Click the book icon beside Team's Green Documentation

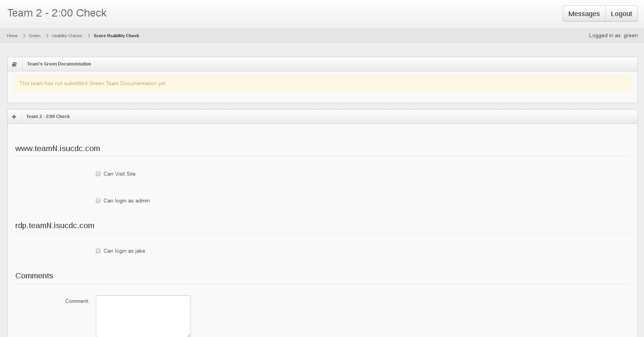15,64
